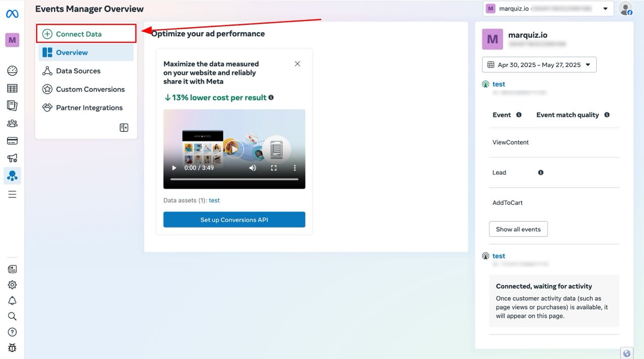Open Partner Integrations in the menu

(x=86, y=108)
